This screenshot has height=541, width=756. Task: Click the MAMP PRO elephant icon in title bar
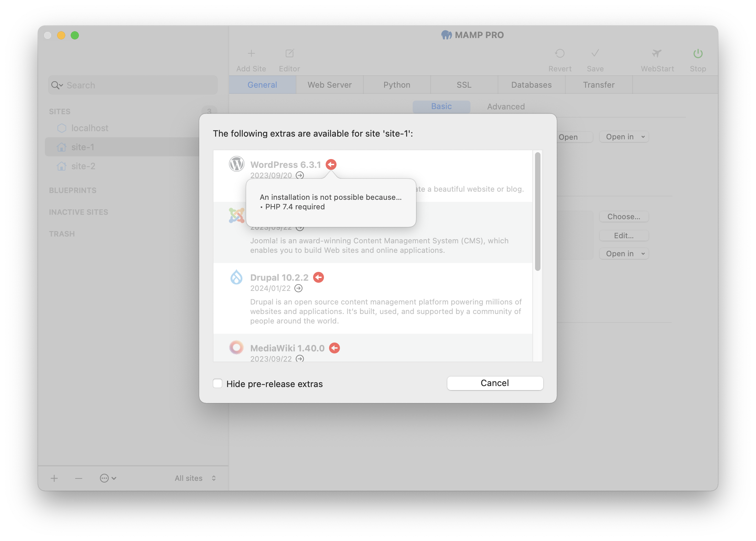(447, 35)
